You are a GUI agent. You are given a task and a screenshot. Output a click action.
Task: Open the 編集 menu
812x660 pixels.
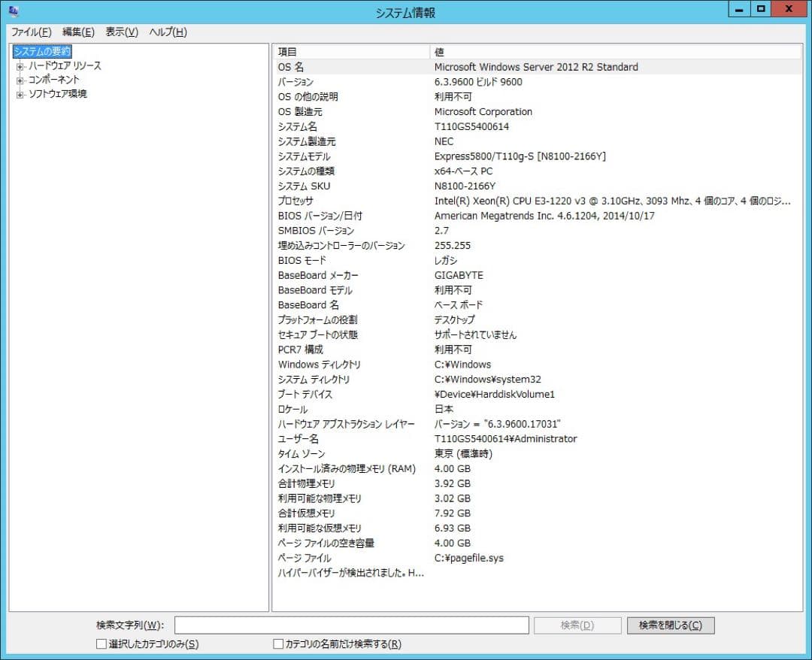point(75,32)
